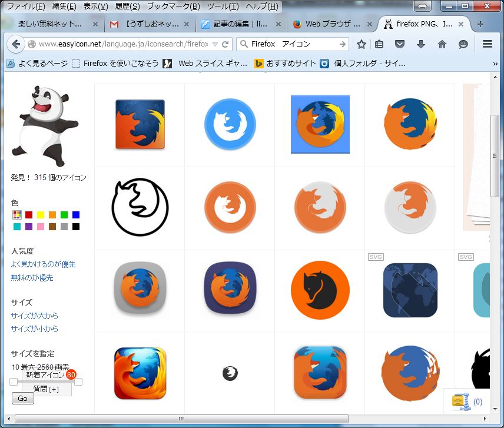Select the dark purple rounded Firefox icon

pyautogui.click(x=230, y=288)
